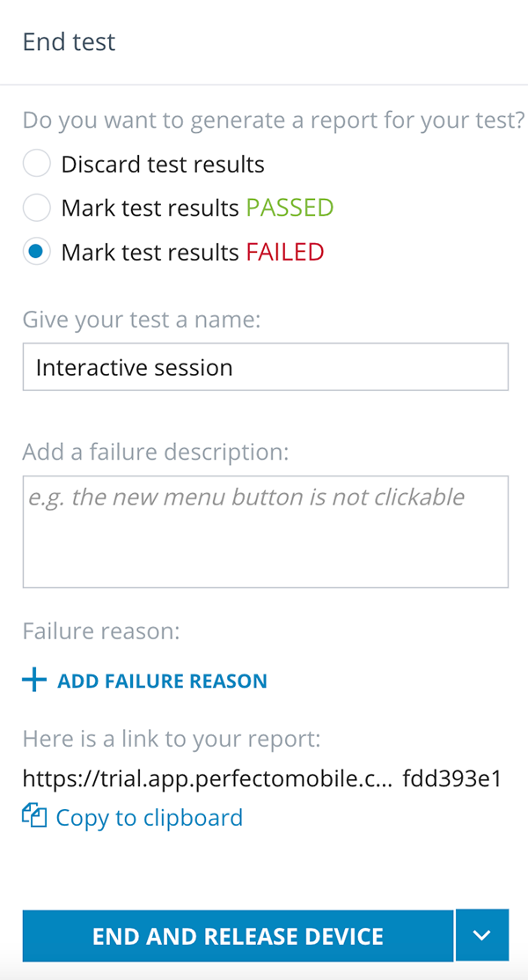Click the copy clipboard icon
Viewport: 528px width, 980px height.
[34, 817]
